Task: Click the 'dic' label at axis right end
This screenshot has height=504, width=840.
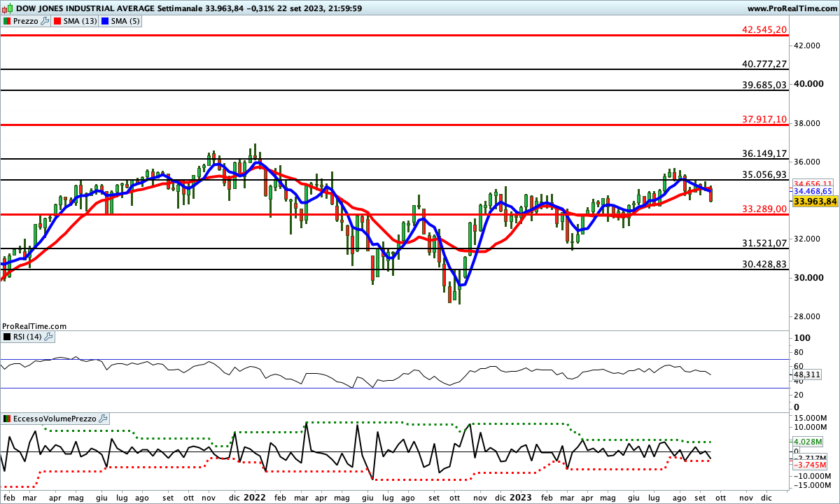Action: click(766, 498)
